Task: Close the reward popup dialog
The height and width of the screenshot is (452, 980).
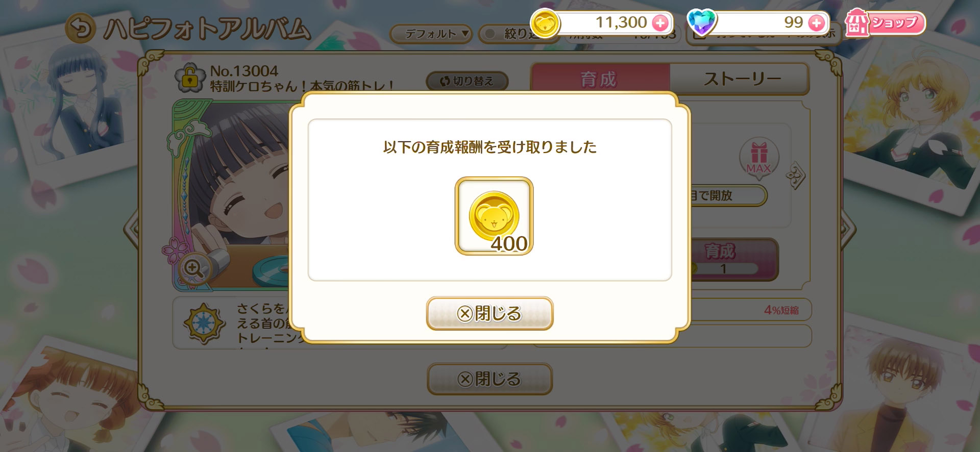Action: click(x=489, y=313)
